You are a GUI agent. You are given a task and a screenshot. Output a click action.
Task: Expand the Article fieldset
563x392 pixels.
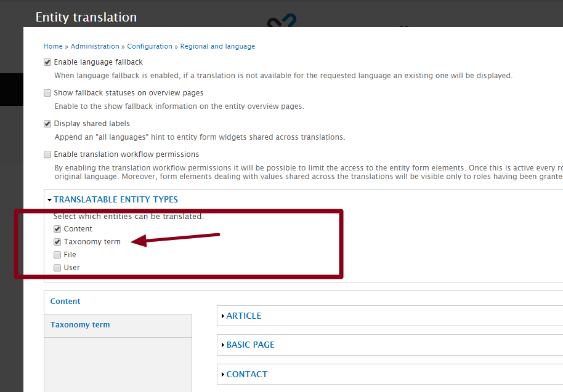[x=243, y=316]
